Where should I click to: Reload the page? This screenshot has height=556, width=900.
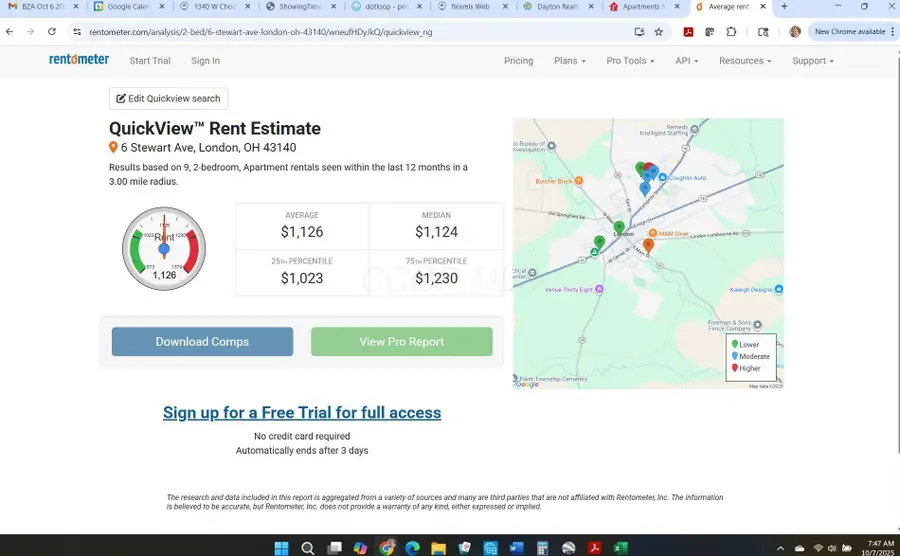tap(50, 32)
